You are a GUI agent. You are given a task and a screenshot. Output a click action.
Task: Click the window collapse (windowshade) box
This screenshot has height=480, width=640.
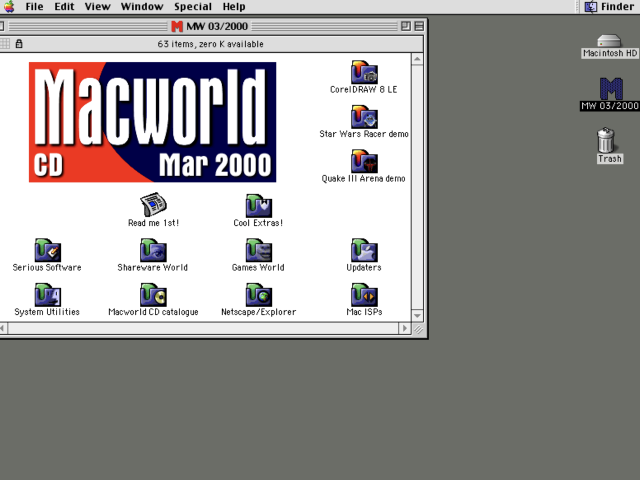pos(419,27)
